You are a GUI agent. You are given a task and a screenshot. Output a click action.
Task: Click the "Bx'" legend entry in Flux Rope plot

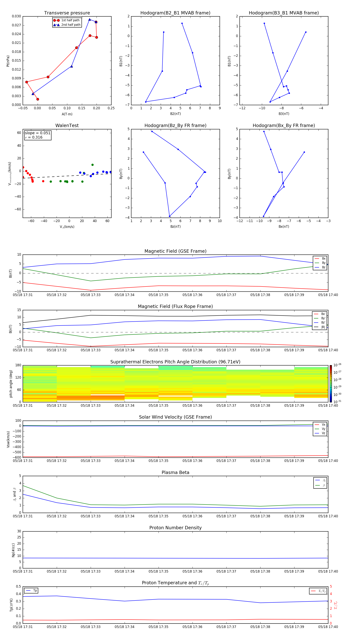(320, 314)
